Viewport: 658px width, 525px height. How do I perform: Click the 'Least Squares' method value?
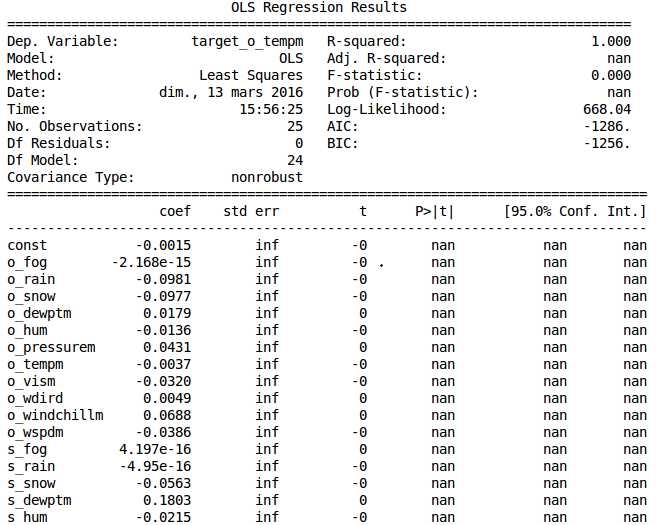click(x=251, y=76)
